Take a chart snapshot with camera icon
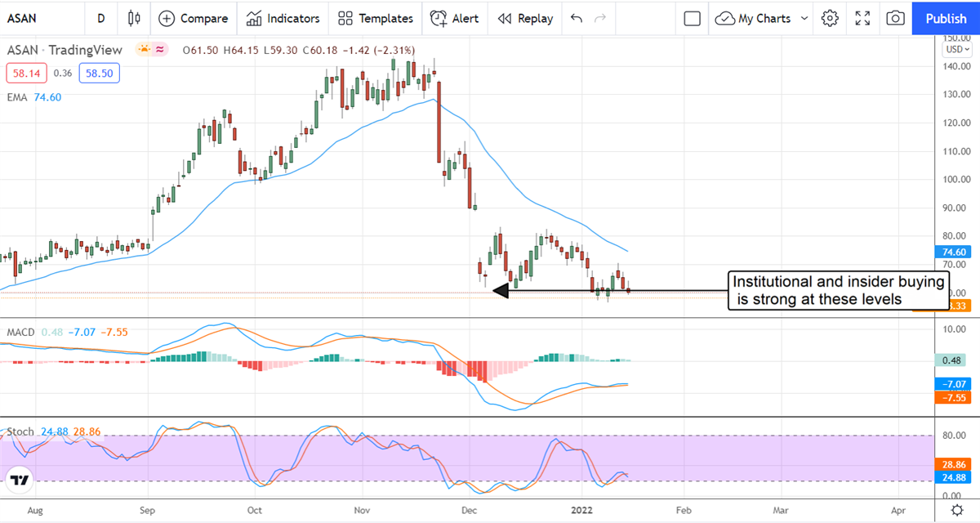The image size is (980, 523). tap(895, 18)
